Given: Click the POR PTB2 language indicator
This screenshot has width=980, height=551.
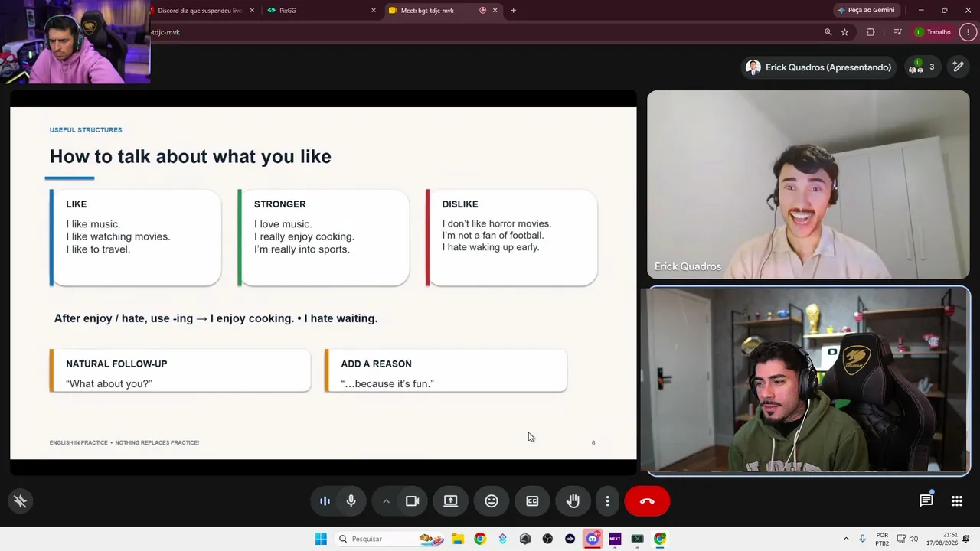Looking at the screenshot, I should (x=882, y=539).
